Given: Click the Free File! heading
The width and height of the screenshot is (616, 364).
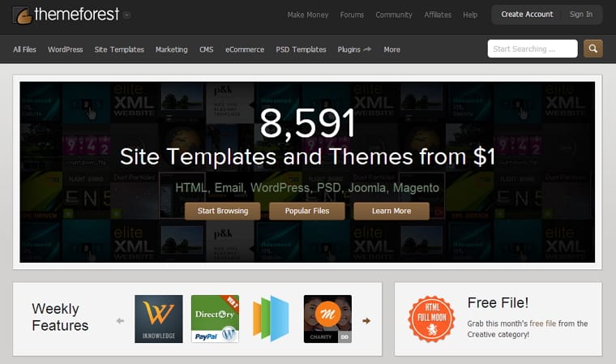Looking at the screenshot, I should pyautogui.click(x=498, y=302).
